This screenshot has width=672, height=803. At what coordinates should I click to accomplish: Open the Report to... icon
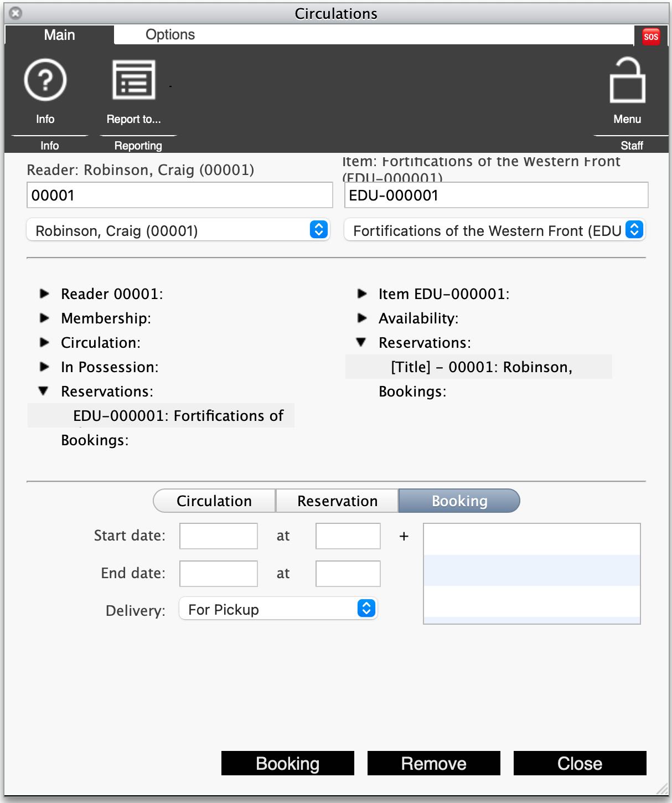134,80
